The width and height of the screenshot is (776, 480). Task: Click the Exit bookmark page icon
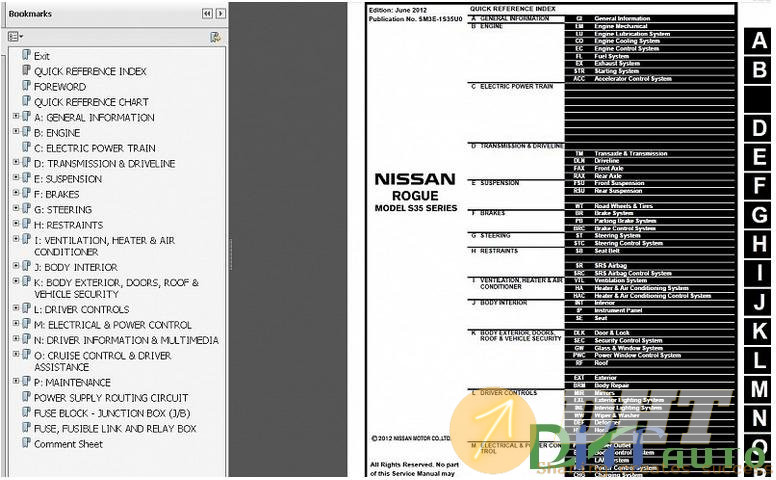click(x=26, y=55)
